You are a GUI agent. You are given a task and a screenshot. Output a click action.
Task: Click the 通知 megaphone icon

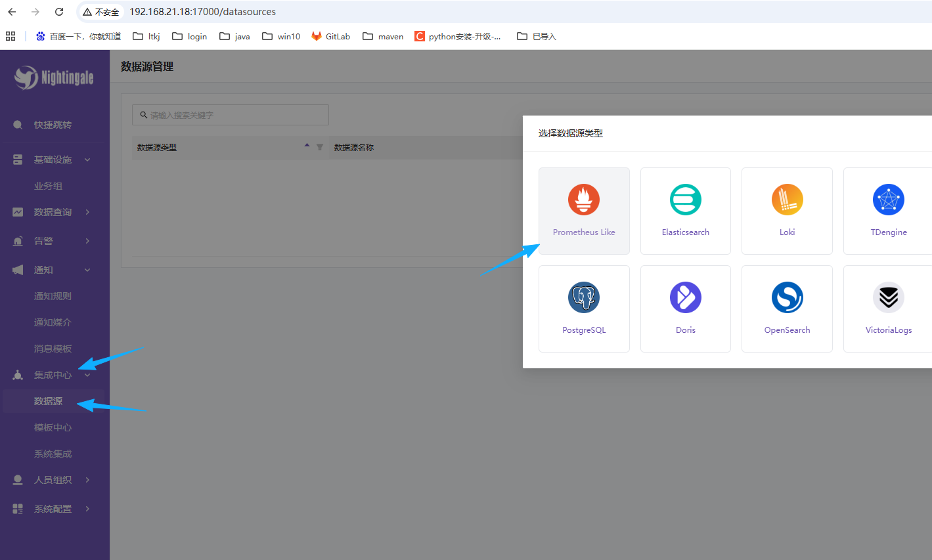(x=18, y=270)
